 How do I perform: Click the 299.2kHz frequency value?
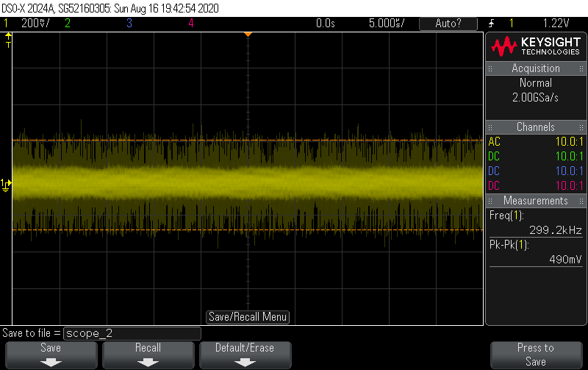(556, 230)
